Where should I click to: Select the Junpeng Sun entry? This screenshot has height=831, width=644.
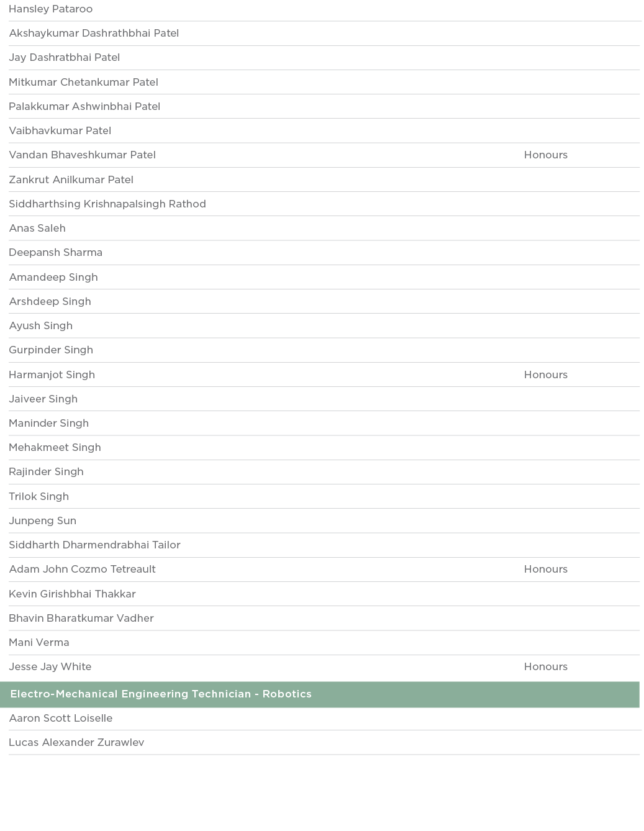42,520
